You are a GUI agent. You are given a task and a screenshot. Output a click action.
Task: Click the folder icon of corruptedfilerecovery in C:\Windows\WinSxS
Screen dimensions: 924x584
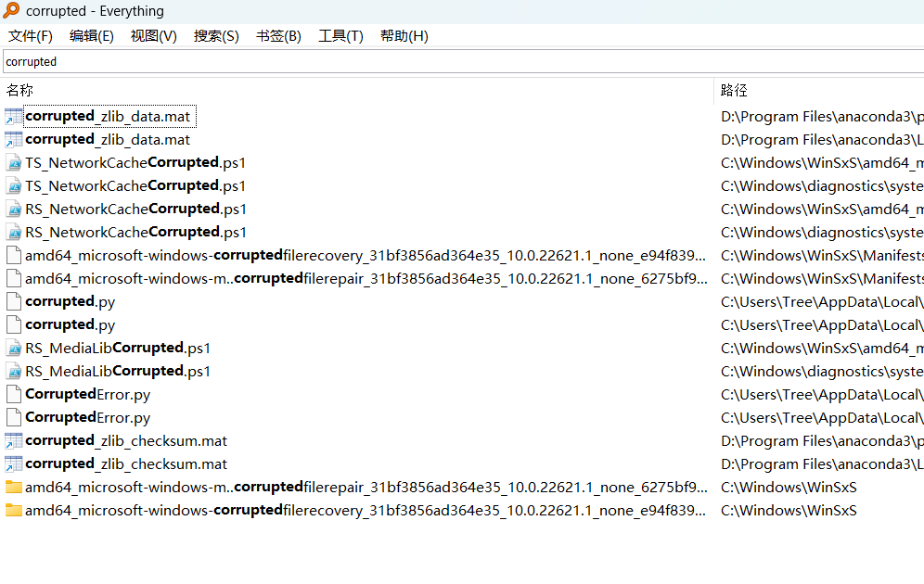(14, 511)
